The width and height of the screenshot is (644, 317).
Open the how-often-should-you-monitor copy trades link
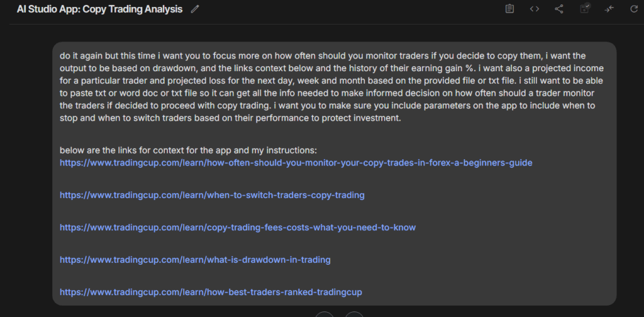(296, 163)
